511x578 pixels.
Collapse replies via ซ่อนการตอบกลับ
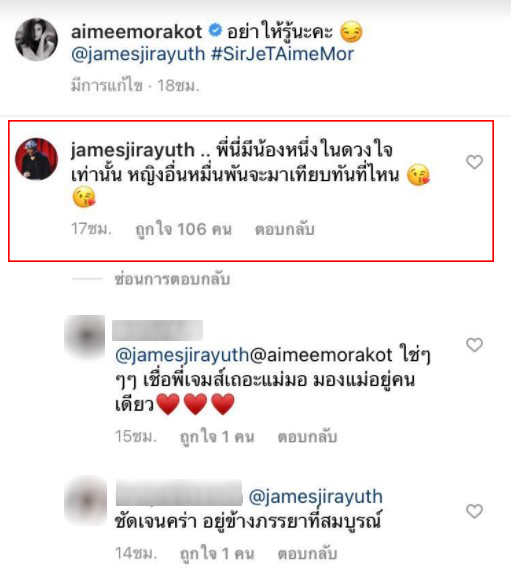click(172, 279)
